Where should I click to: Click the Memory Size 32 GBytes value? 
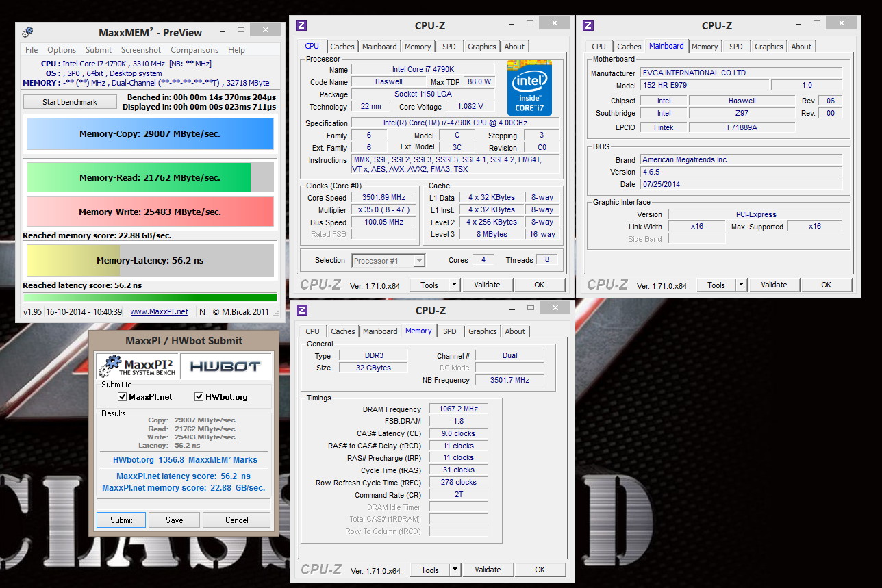click(x=373, y=368)
